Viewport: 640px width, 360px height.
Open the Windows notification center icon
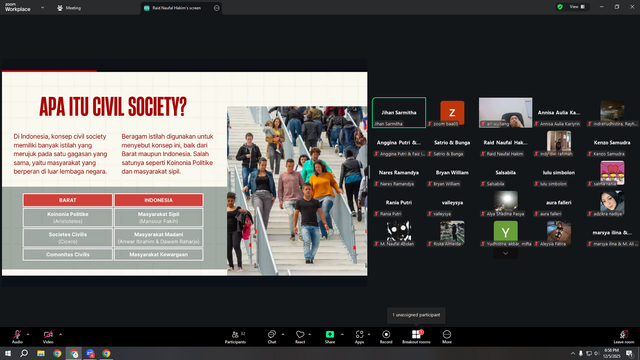(x=630, y=353)
